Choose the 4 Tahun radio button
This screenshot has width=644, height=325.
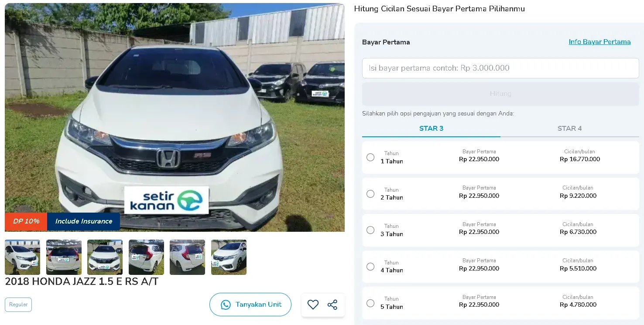coord(370,267)
